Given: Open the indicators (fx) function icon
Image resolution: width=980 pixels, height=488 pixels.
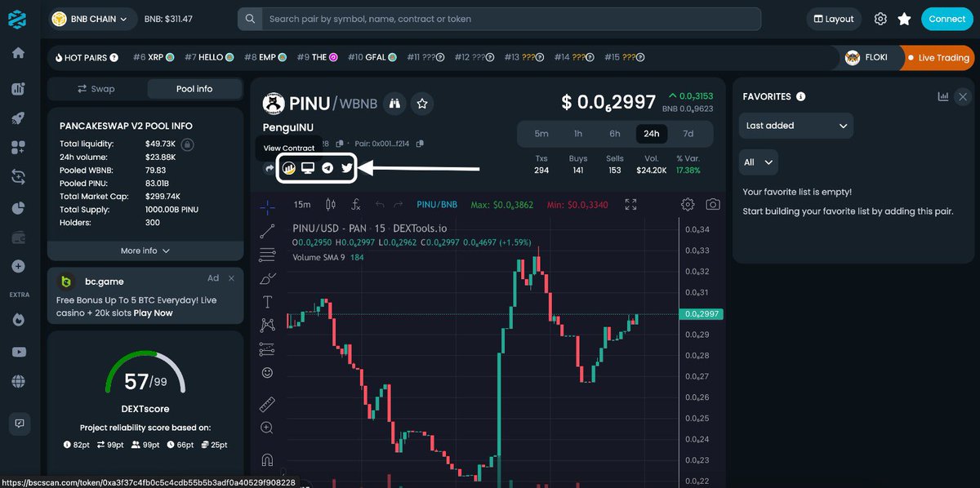Looking at the screenshot, I should pyautogui.click(x=355, y=205).
